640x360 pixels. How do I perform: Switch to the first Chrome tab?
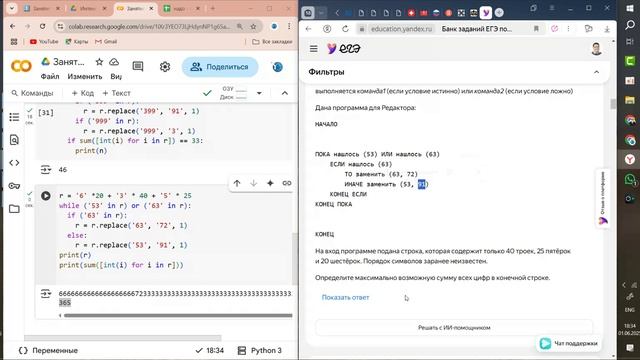[41, 8]
